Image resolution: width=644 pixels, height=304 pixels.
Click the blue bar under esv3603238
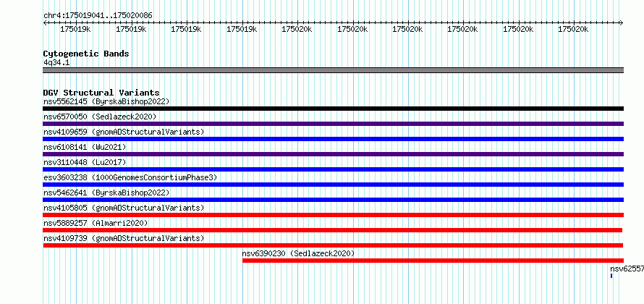334,185
